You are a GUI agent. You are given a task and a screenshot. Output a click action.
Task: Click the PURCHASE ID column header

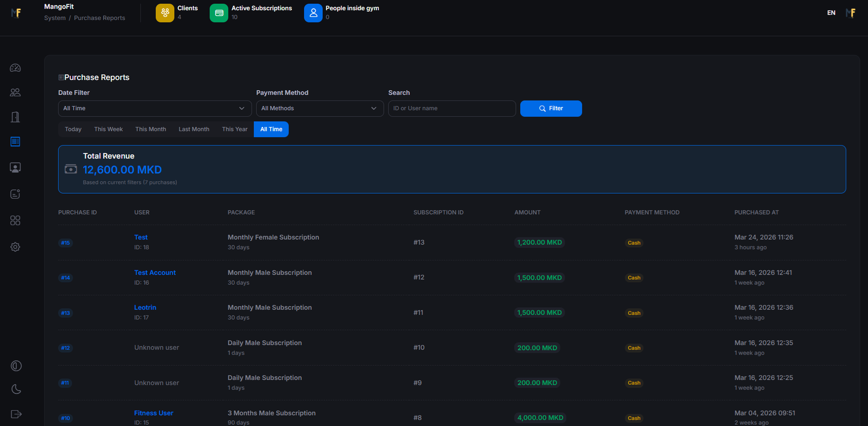pyautogui.click(x=78, y=213)
